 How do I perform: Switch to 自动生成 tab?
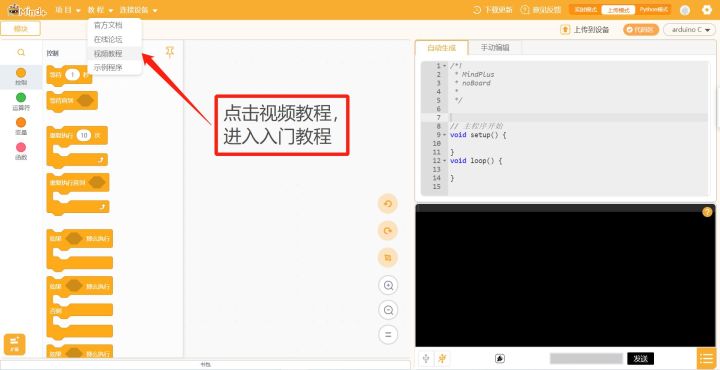point(442,47)
